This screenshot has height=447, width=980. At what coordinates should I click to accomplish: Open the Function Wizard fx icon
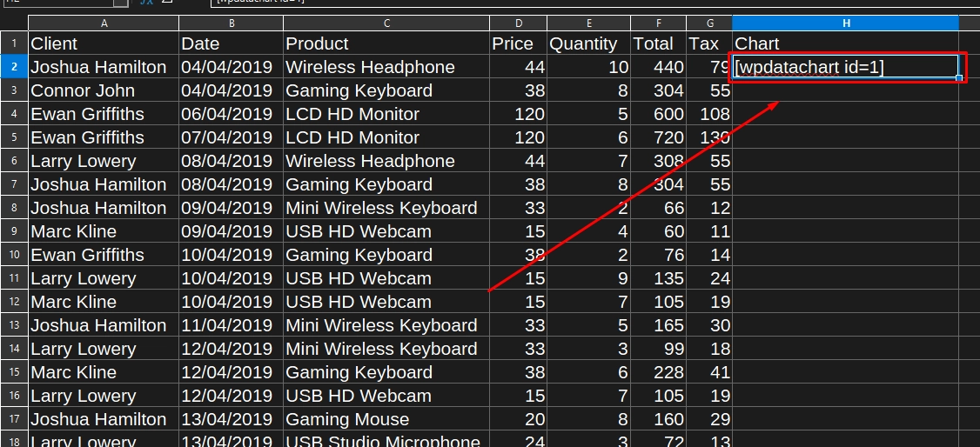click(146, 3)
